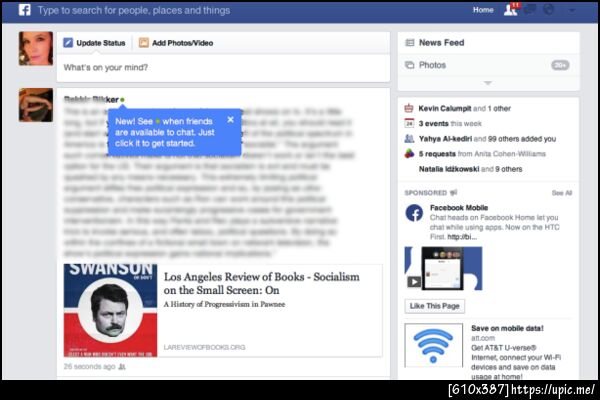Focus the top search field
This screenshot has width=600, height=400.
(134, 10)
